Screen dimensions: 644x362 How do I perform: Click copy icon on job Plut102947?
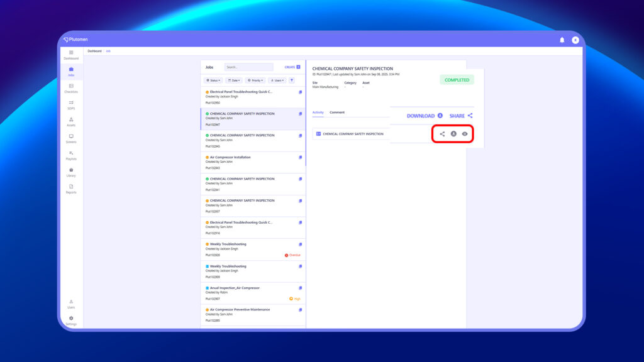[300, 114]
